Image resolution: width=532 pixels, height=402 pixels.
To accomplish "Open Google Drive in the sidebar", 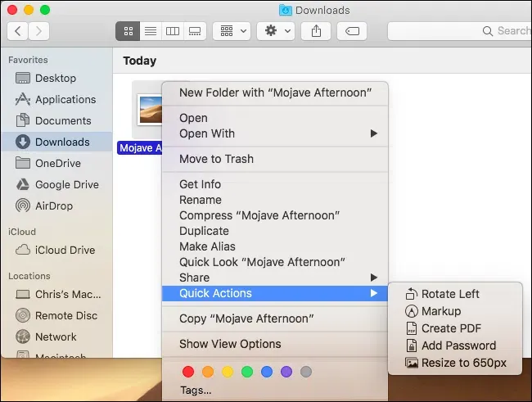I will click(x=65, y=184).
